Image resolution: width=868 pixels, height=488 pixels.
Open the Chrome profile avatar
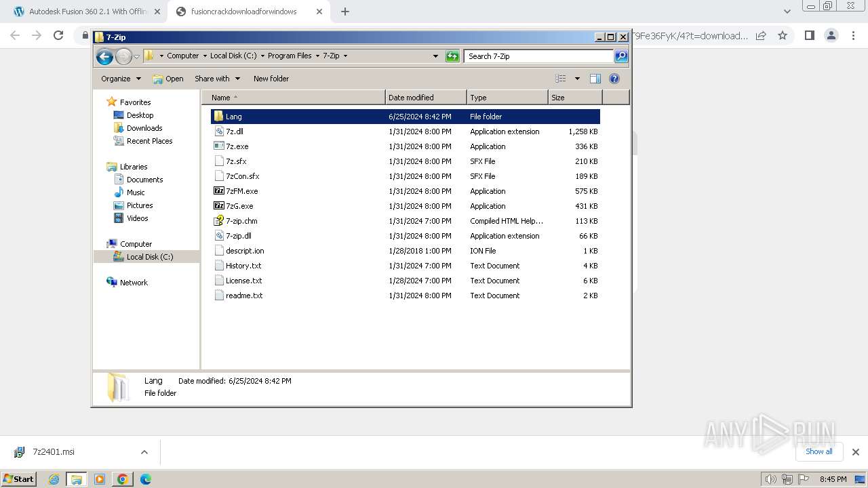click(x=831, y=35)
